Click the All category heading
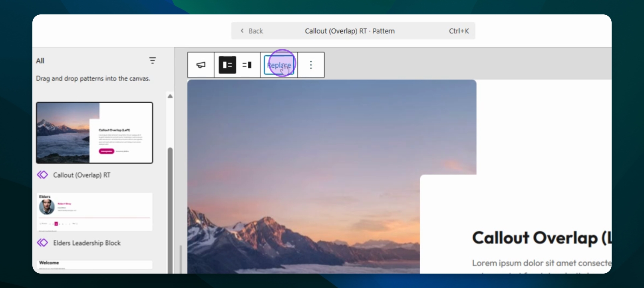The width and height of the screenshot is (644, 288). (40, 61)
